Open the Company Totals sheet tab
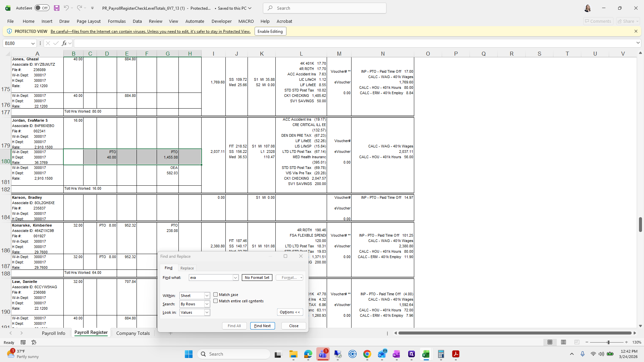644x362 pixels. pyautogui.click(x=133, y=333)
